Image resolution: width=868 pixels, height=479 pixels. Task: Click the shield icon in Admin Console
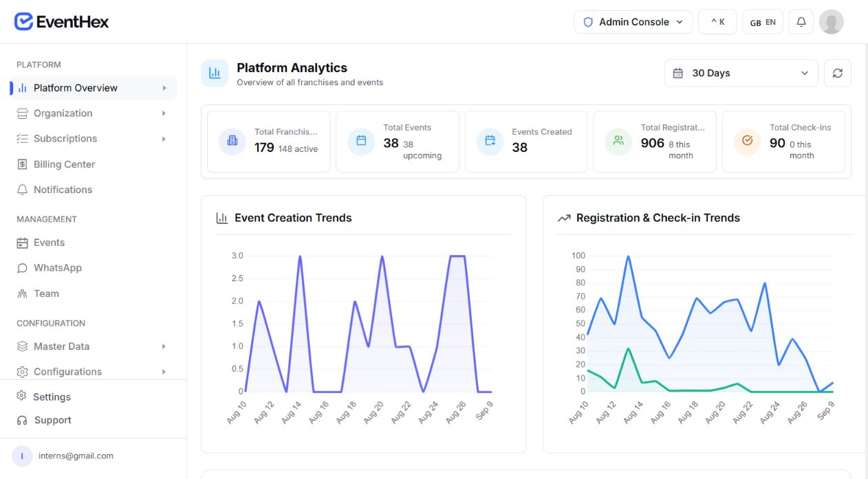coord(587,22)
